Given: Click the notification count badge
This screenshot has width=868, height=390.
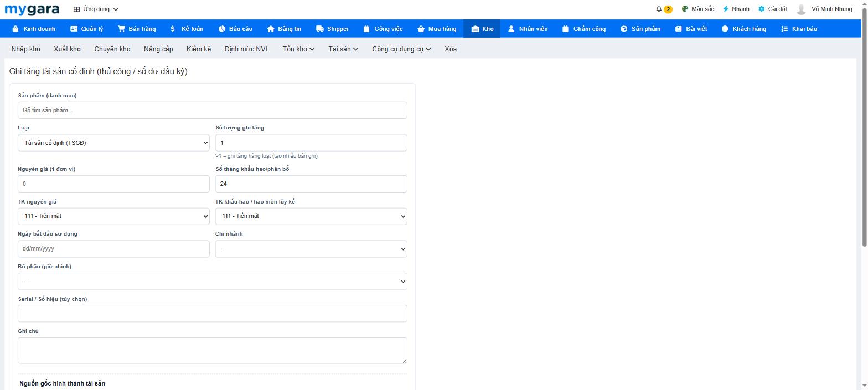Looking at the screenshot, I should [668, 9].
